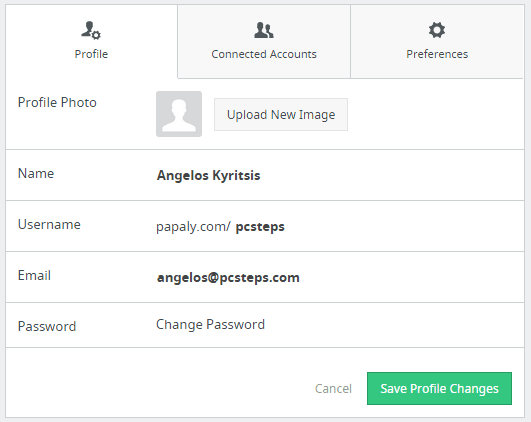Click Upload New Image button
This screenshot has width=531, height=422.
click(x=281, y=114)
